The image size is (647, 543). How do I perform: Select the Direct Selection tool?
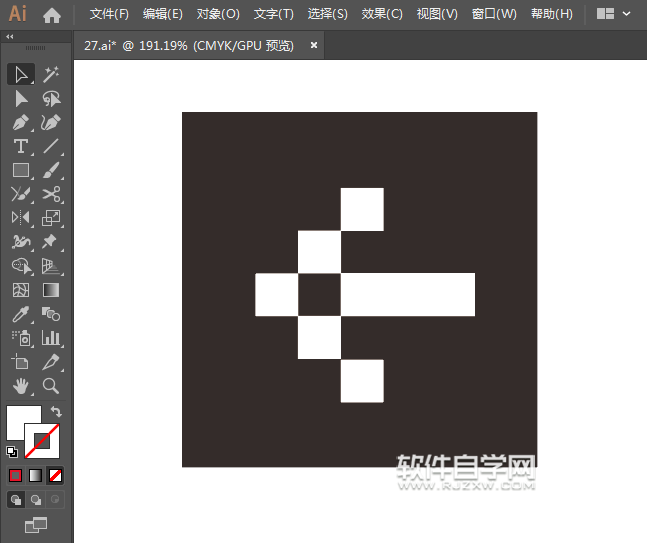(21, 99)
